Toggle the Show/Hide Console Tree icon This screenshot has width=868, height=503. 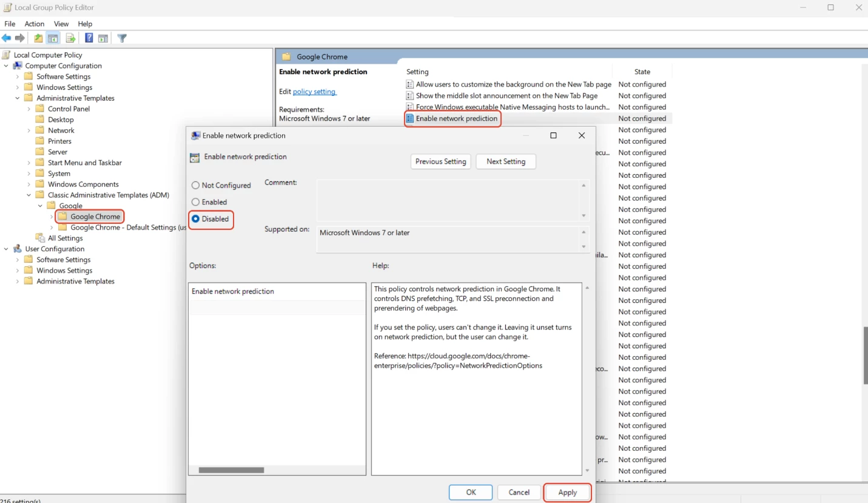(x=53, y=38)
